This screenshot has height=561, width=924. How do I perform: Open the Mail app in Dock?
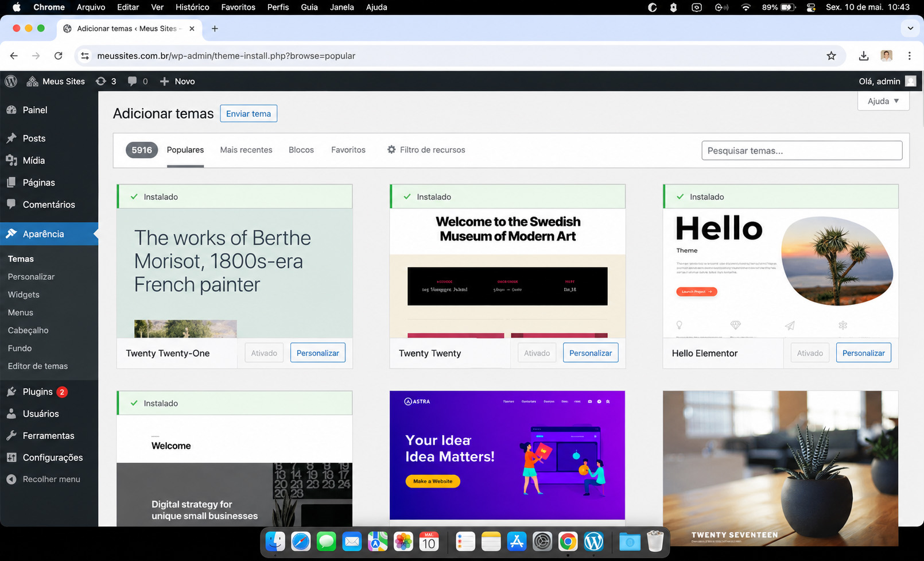coord(352,541)
